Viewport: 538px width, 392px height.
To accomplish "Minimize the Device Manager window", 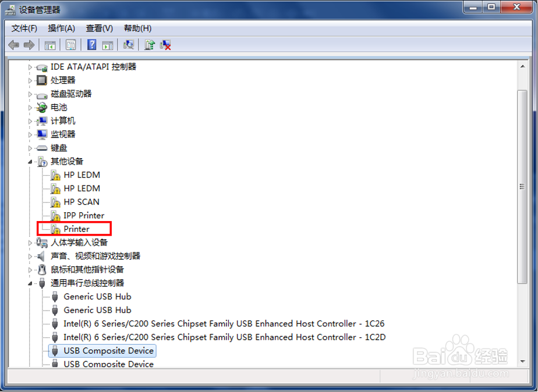I will pyautogui.click(x=473, y=7).
